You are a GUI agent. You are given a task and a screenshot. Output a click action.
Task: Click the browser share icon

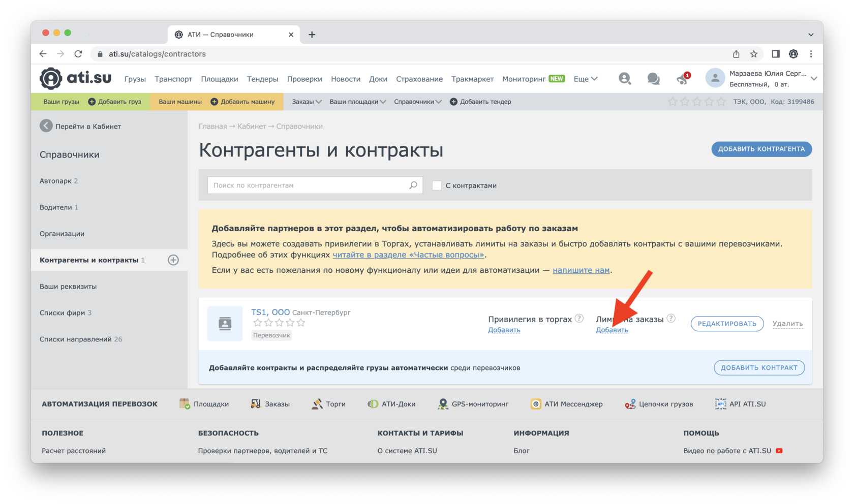point(736,54)
